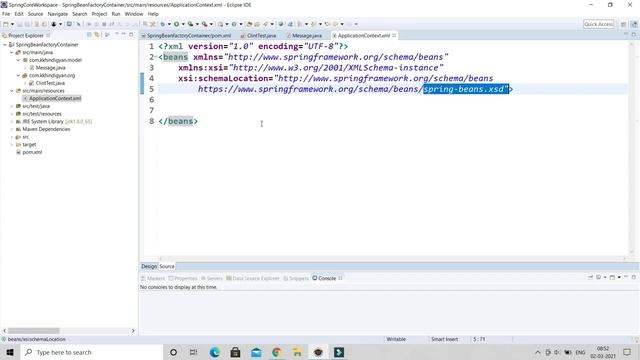This screenshot has width=640, height=360.
Task: Click the Coverage run icon in toolbar
Action: (x=190, y=24)
